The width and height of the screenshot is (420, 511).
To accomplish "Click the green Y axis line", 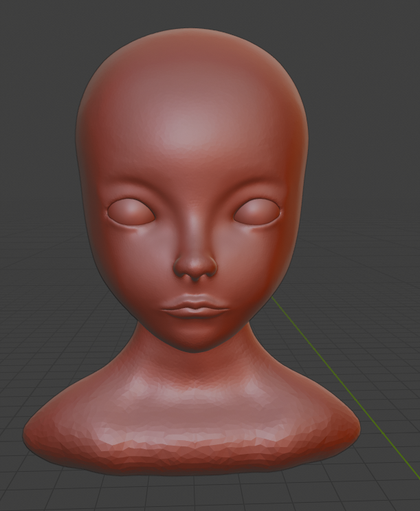I will (x=346, y=388).
